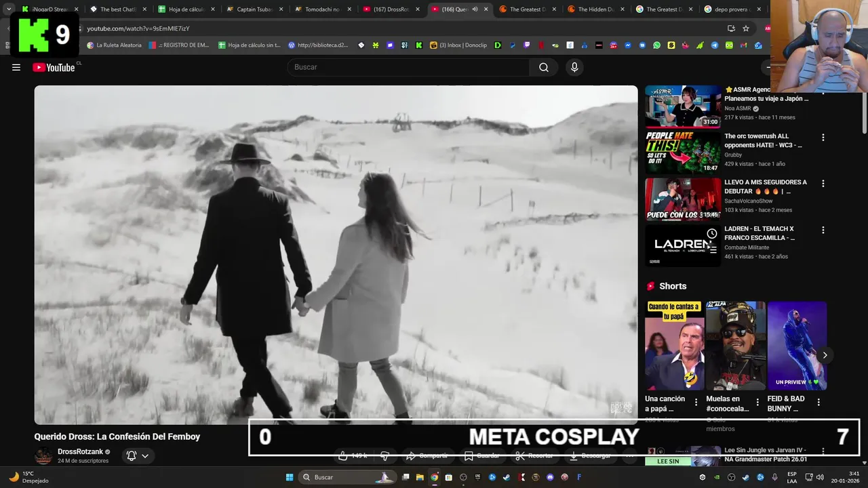Open the DrossRotzank channel name link

[80, 451]
